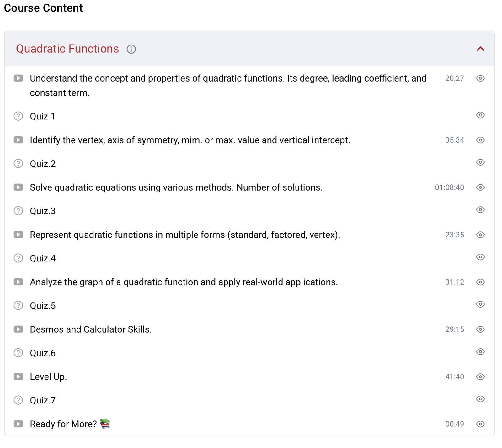This screenshot has height=448, width=502.
Task: Click the question icon next to Quiz.7
Action: tap(19, 400)
